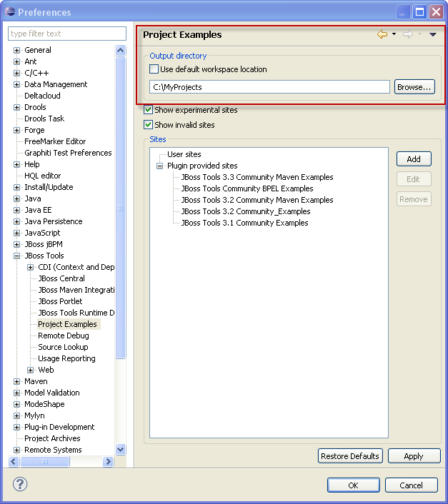Screen dimensions: 448x504
Task: Expand the Ant tree node
Action: click(16, 61)
